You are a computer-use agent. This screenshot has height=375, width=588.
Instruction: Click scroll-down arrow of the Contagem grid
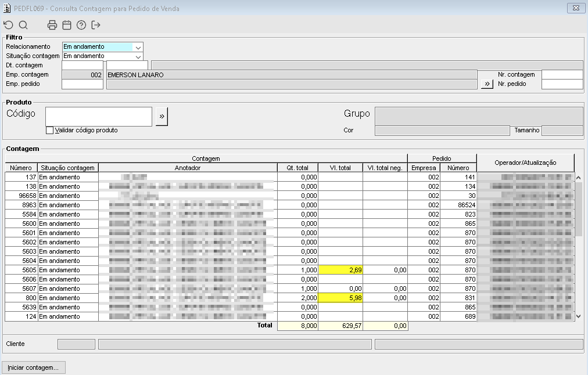[579, 316]
